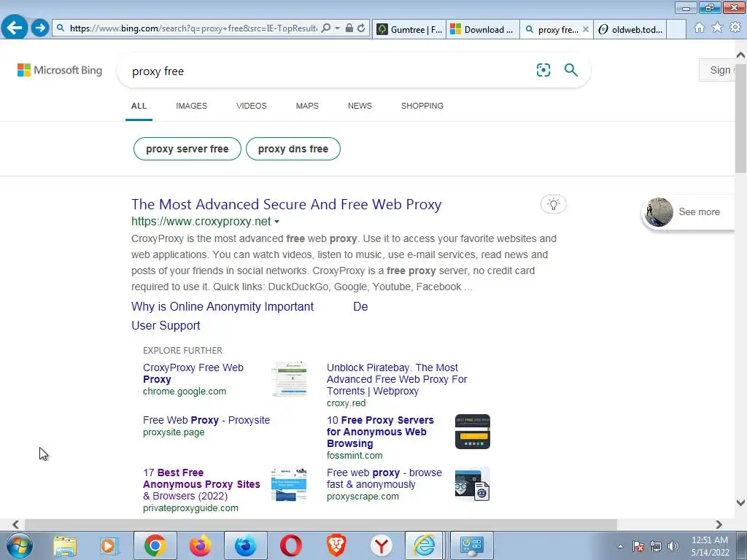The width and height of the screenshot is (747, 560).
Task: Launch Waterfox from the taskbar
Action: [245, 545]
